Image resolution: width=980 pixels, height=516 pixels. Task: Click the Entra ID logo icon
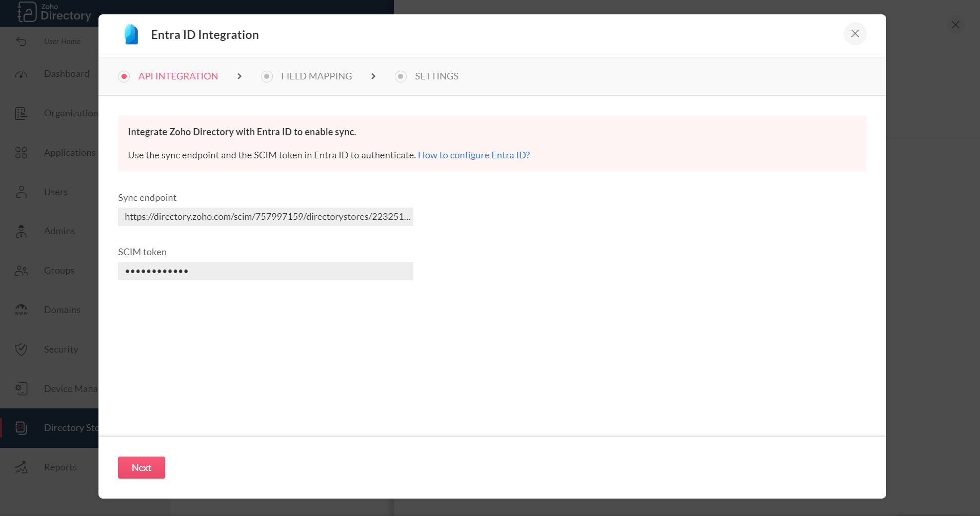[x=131, y=34]
